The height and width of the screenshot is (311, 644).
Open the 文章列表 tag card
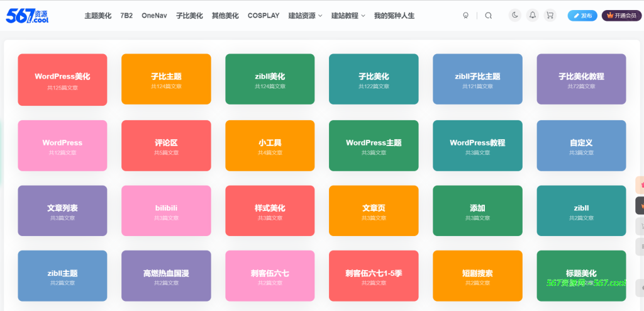coord(62,211)
